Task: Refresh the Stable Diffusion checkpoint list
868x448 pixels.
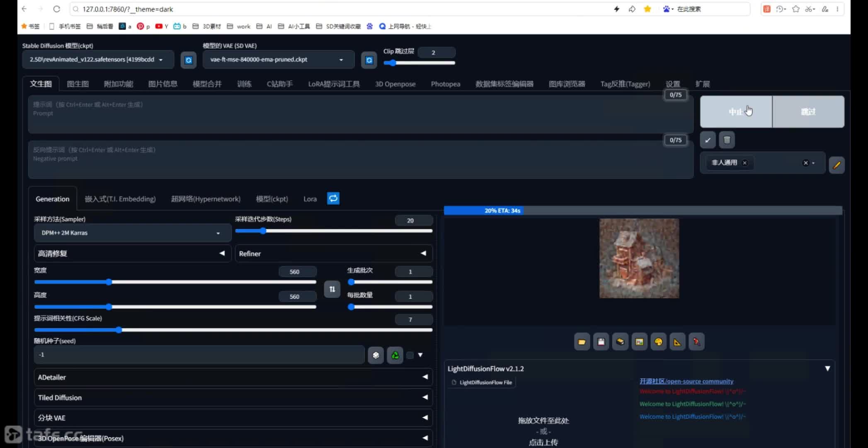Action: [189, 60]
